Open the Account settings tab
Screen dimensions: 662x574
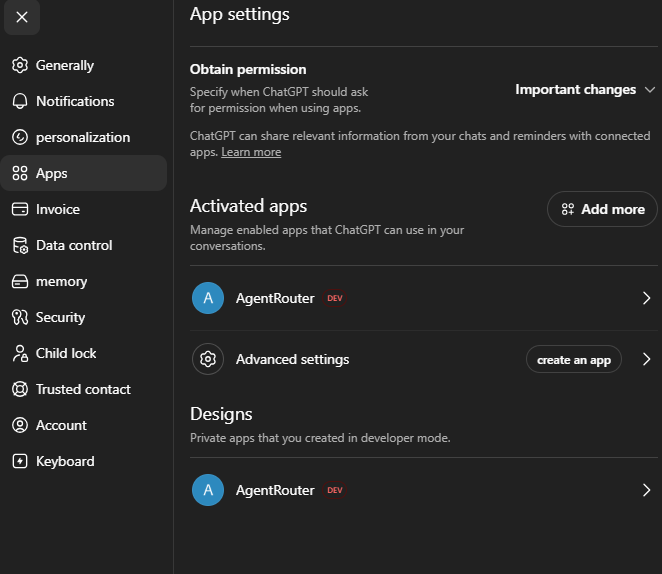(x=84, y=425)
